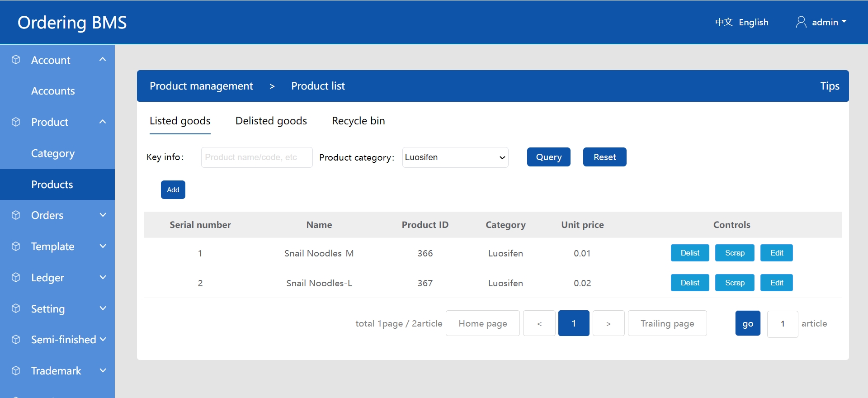Viewport: 868px width, 398px height.
Task: Click the previous page arrow
Action: pyautogui.click(x=539, y=323)
